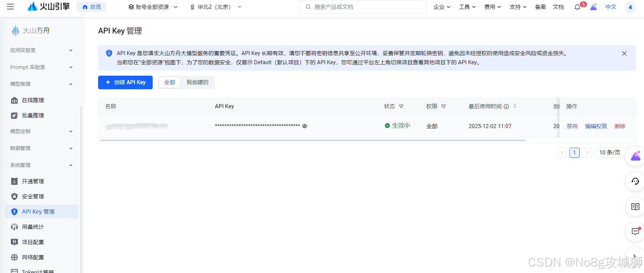Open the floating feedback message button
Image resolution: width=644 pixels, height=273 pixels.
pyautogui.click(x=635, y=231)
